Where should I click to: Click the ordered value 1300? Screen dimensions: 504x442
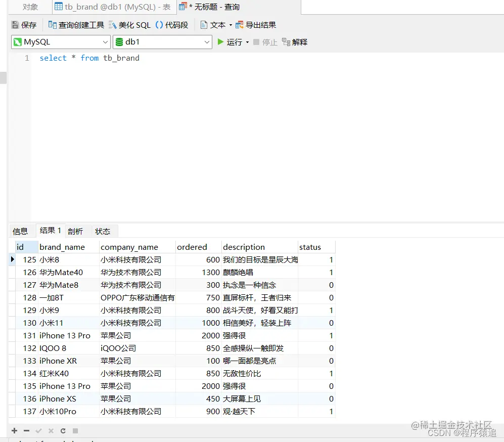(198, 272)
